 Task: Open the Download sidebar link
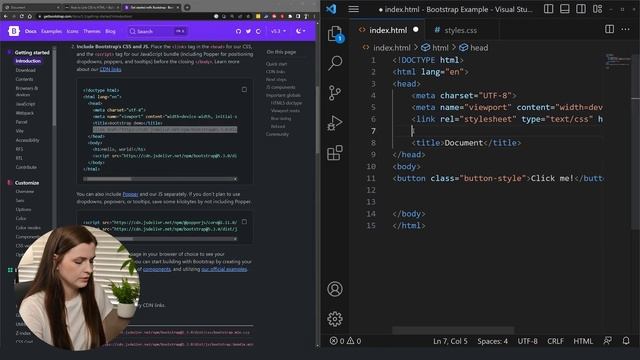point(25,70)
